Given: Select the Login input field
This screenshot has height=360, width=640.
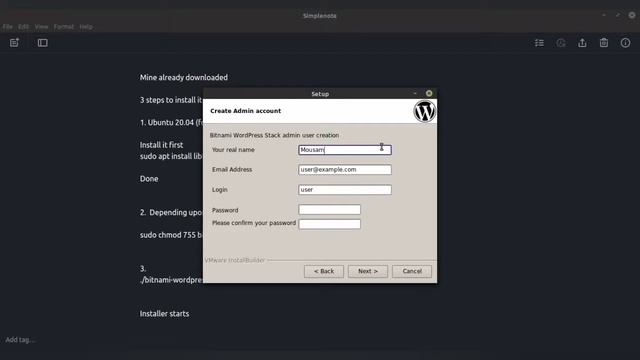Looking at the screenshot, I should click(345, 190).
